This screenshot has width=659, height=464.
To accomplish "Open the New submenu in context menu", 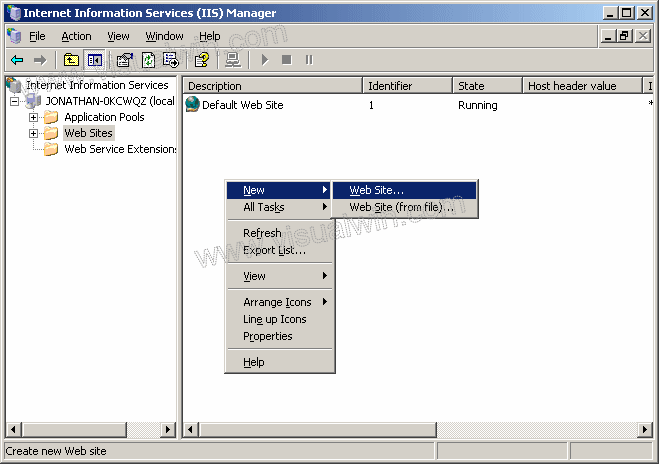I will (x=279, y=190).
